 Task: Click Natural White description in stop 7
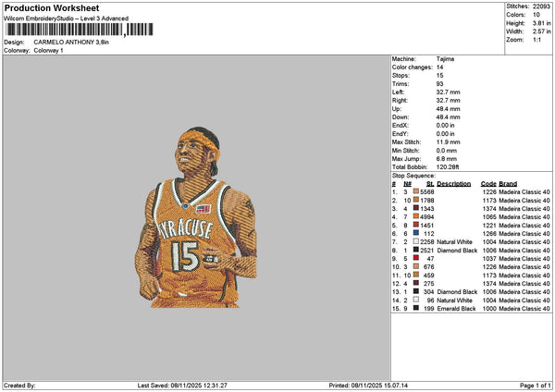click(x=454, y=242)
